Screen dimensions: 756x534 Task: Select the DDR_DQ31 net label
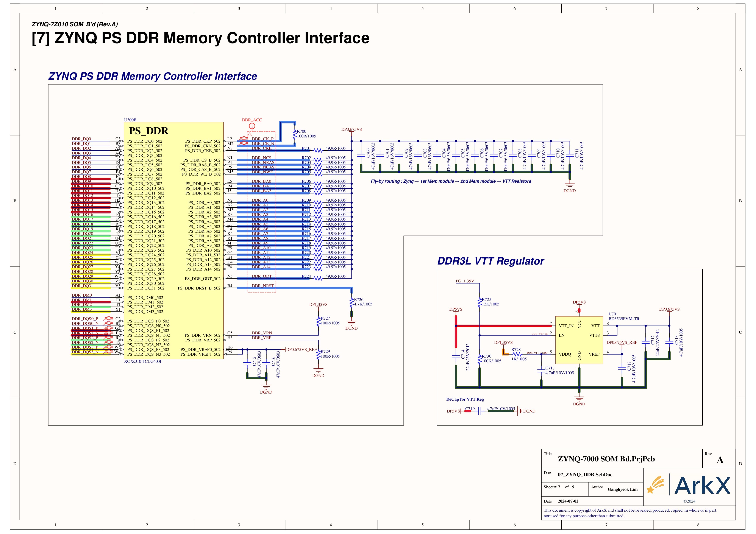click(x=82, y=286)
